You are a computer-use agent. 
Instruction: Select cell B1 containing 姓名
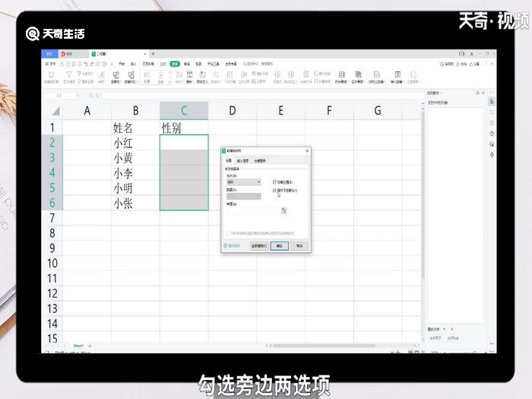[x=135, y=128]
